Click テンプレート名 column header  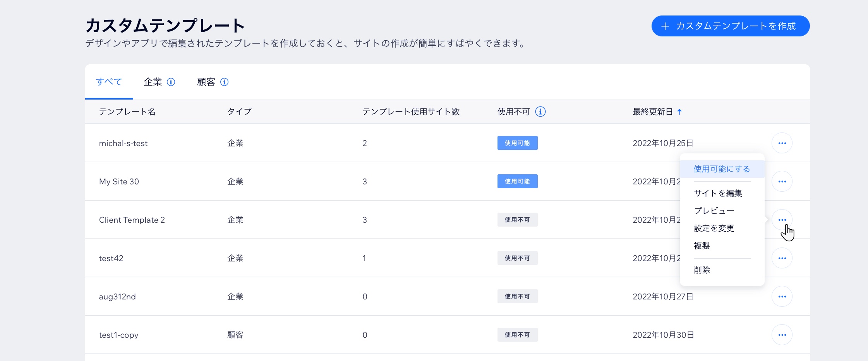(127, 112)
